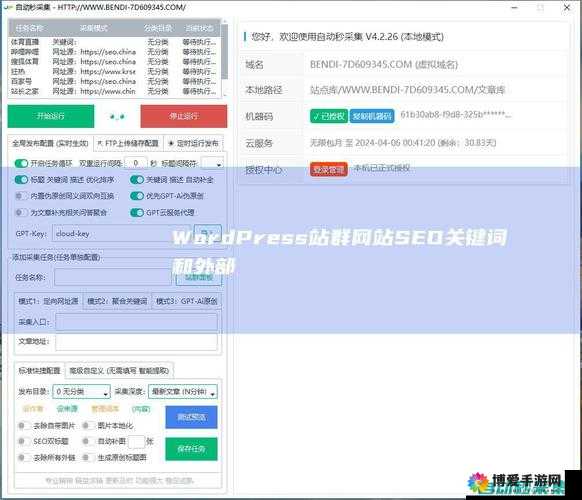Click the 任务名称 column header
Viewport: 582px width, 500px height.
[x=29, y=28]
